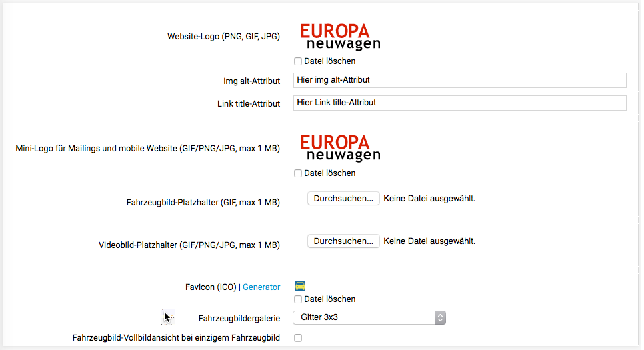Click the Website-Logo (PNG, GIF, JPG) label
The width and height of the screenshot is (644, 350).
tap(223, 37)
